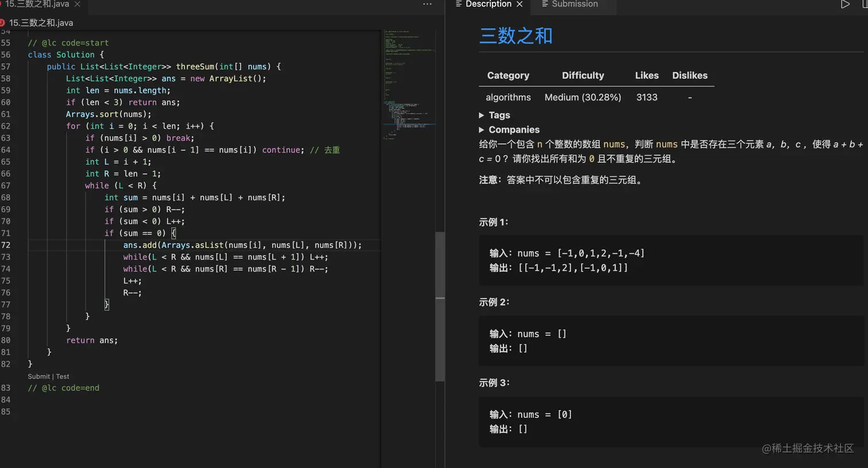The width and height of the screenshot is (868, 468).
Task: Click line number 72 in the gutter
Action: tap(6, 245)
